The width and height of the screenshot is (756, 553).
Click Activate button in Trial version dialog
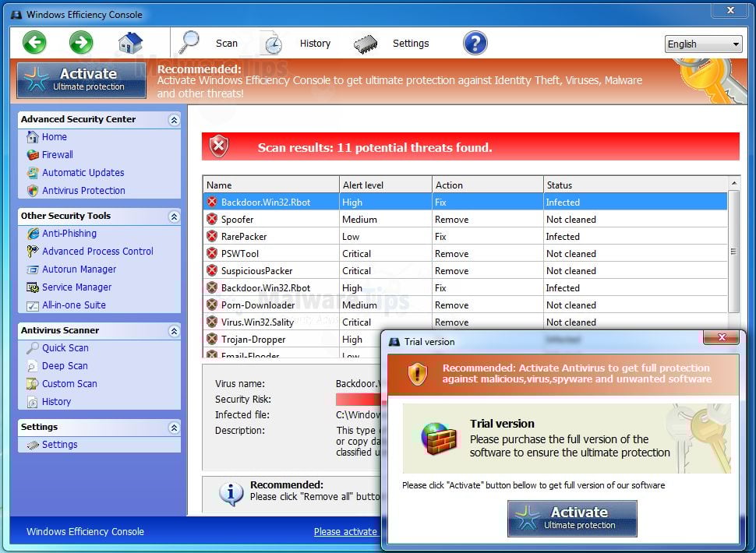click(572, 518)
